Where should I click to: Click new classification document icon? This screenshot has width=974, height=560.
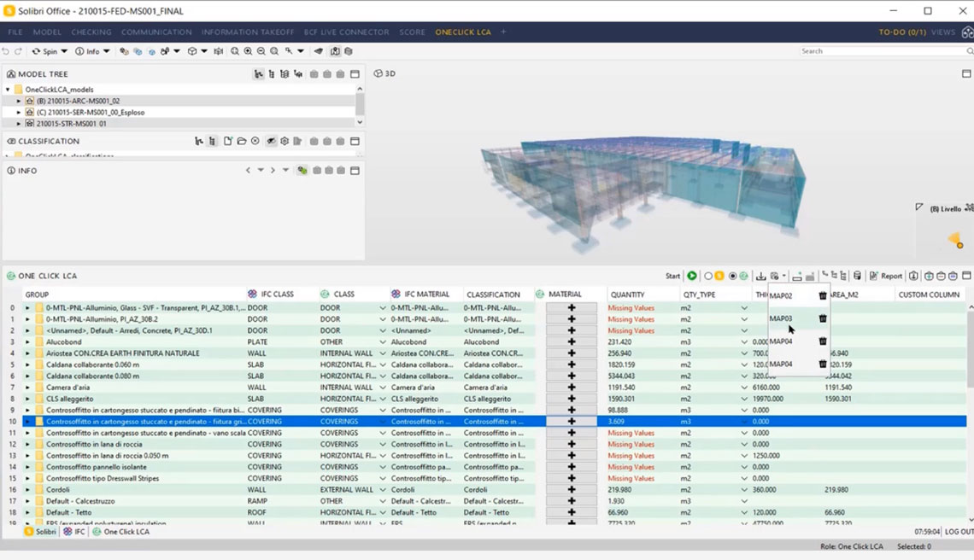click(x=228, y=142)
